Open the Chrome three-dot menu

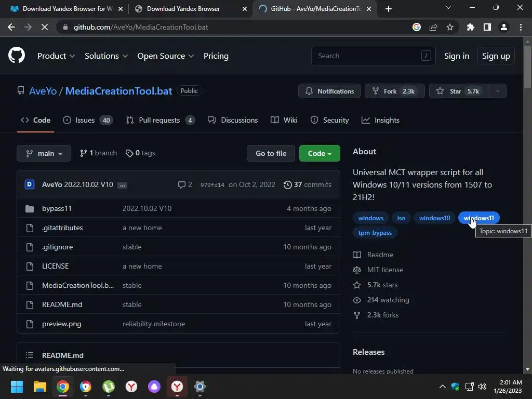(521, 27)
